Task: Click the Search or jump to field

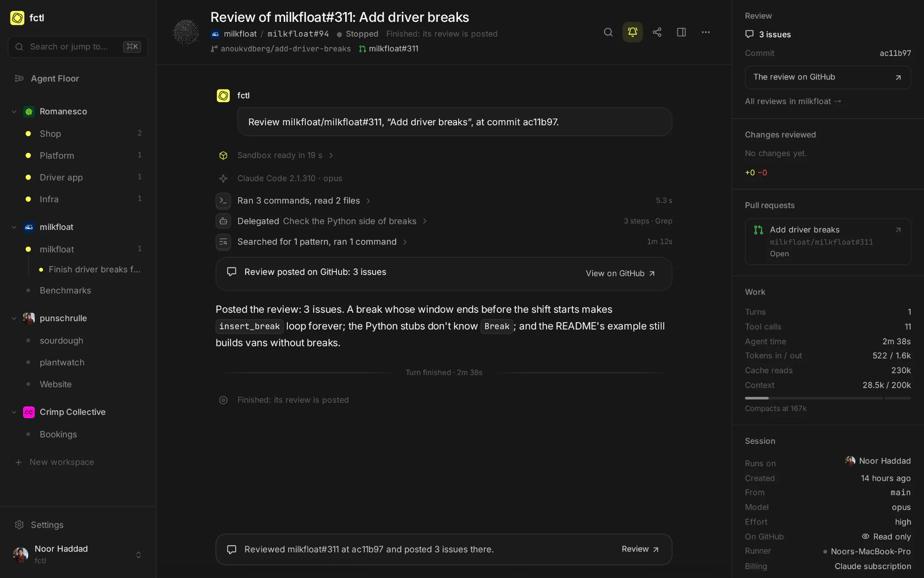Action: click(x=78, y=47)
